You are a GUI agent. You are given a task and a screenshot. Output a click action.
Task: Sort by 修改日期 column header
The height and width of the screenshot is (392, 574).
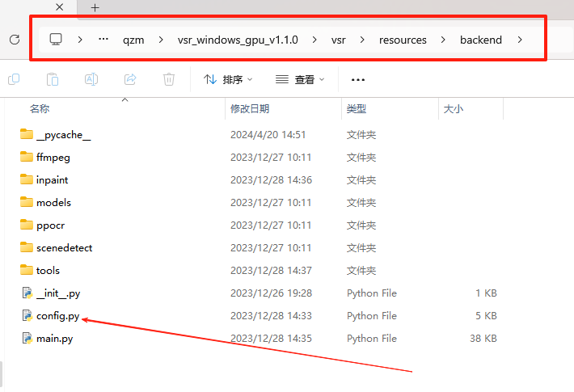250,108
